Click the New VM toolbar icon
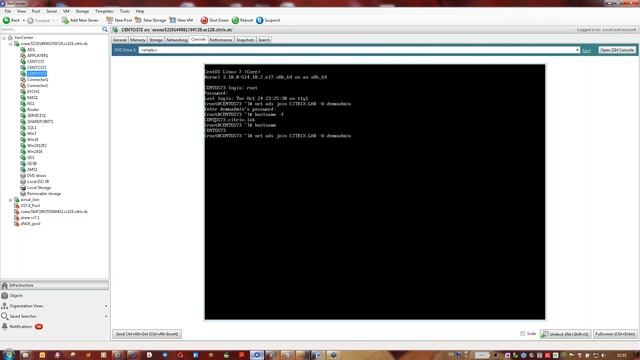Screen dimensions: 640x360 [173, 20]
